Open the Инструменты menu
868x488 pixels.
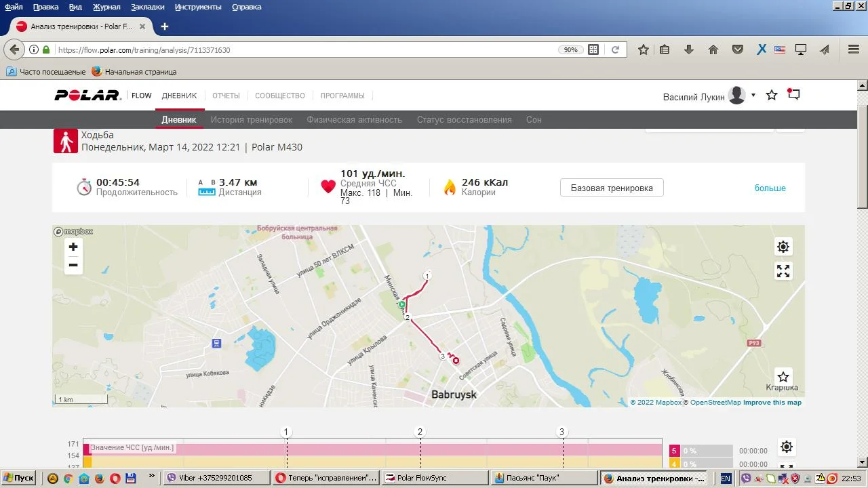pos(198,7)
